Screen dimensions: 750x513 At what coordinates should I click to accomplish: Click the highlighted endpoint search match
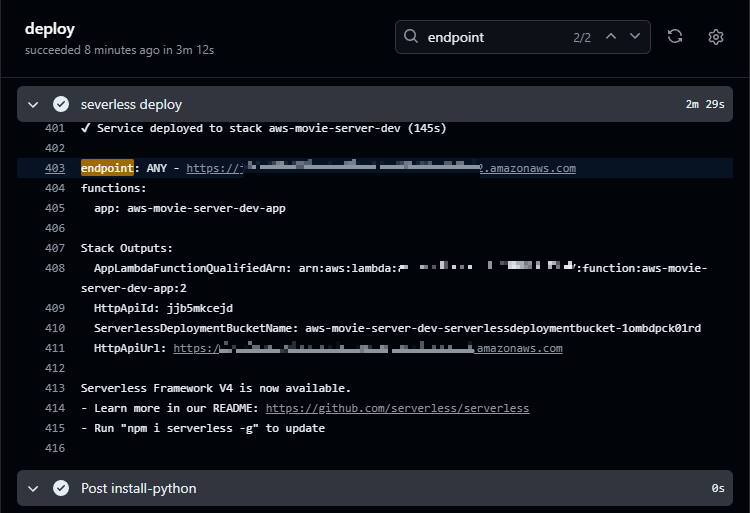[x=107, y=168]
